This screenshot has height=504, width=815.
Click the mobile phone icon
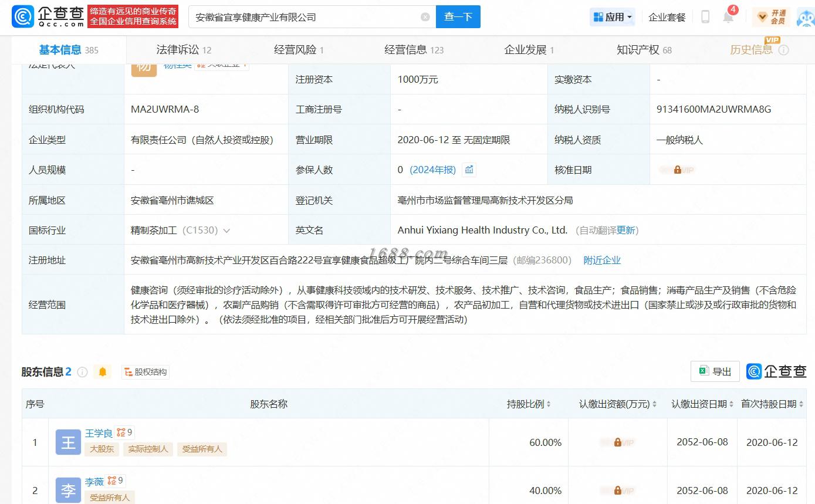tap(706, 17)
